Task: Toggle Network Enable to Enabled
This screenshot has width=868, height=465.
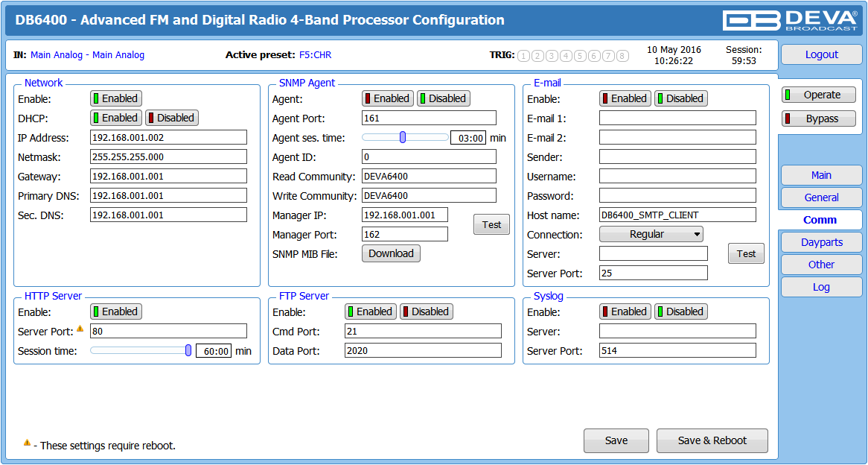Action: click(x=116, y=98)
